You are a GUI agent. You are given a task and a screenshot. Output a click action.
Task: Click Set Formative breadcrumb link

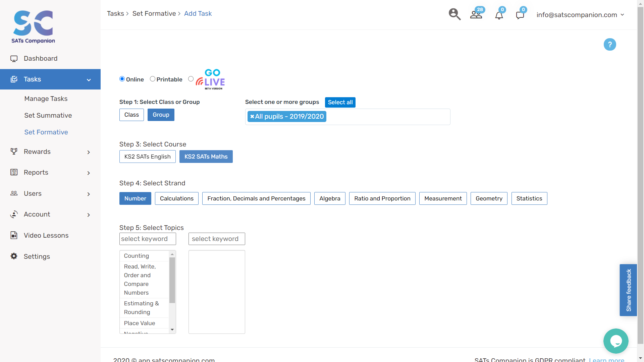click(154, 13)
